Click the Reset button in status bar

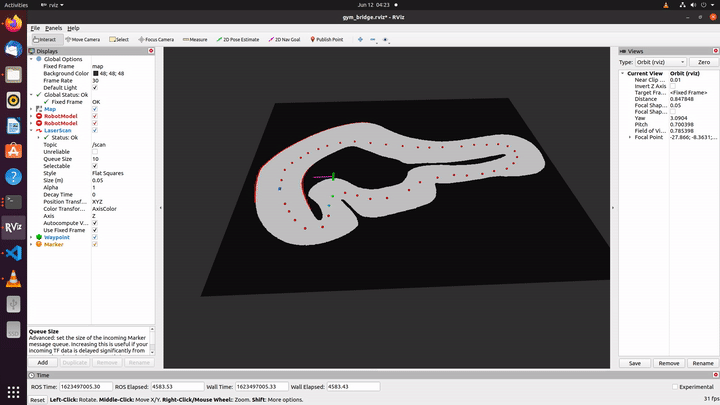click(x=37, y=400)
